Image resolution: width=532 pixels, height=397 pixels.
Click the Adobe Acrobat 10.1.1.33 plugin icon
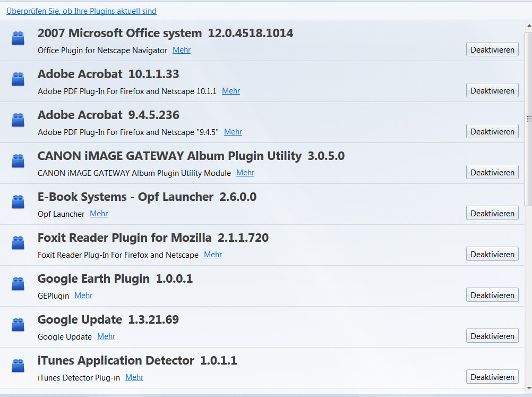point(18,79)
